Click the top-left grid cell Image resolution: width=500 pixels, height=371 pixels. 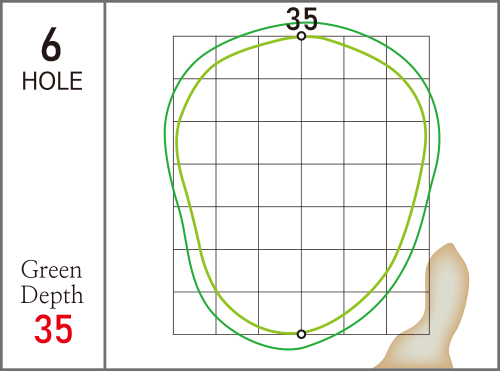[x=195, y=57]
